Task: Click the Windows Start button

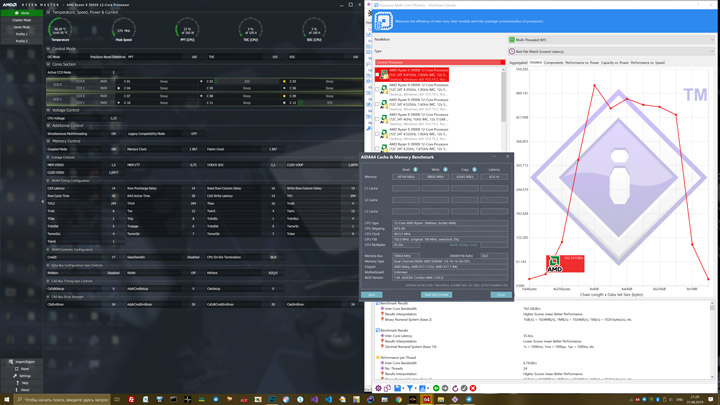Action: click(6, 399)
